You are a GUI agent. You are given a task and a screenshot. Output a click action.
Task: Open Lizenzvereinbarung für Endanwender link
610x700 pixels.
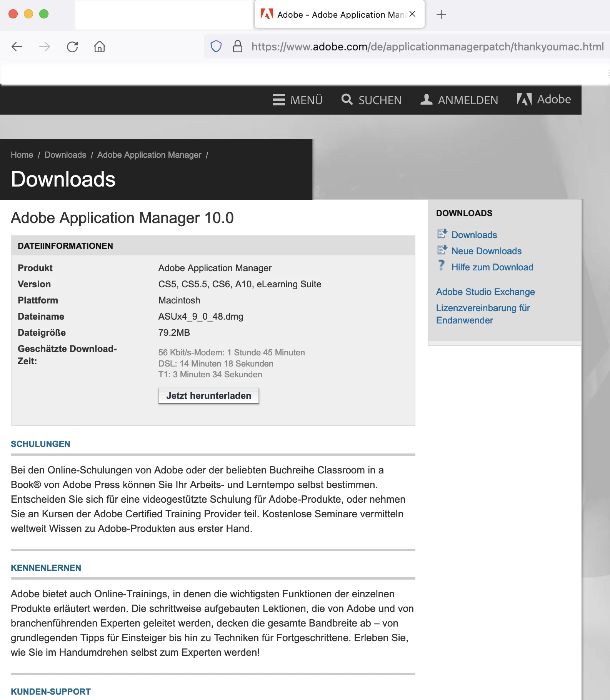coord(483,314)
